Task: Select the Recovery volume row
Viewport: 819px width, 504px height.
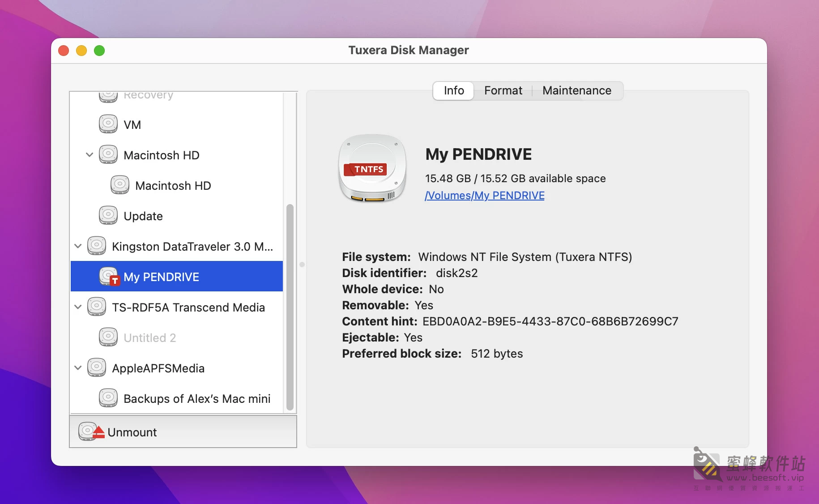Action: 177,98
